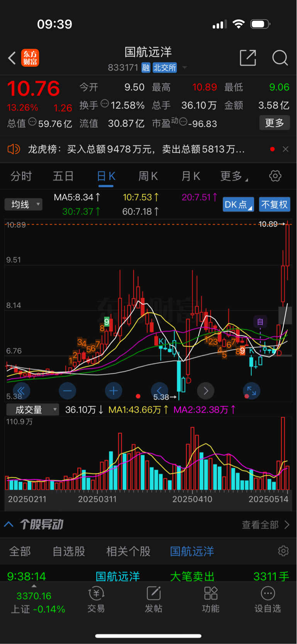Tap the 20250410 date label

[x=192, y=499]
